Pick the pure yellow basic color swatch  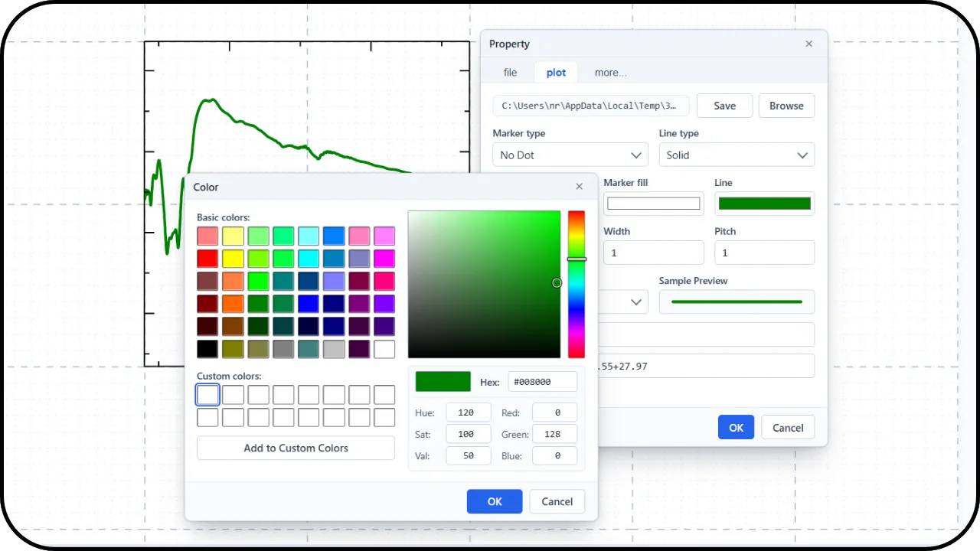point(233,259)
